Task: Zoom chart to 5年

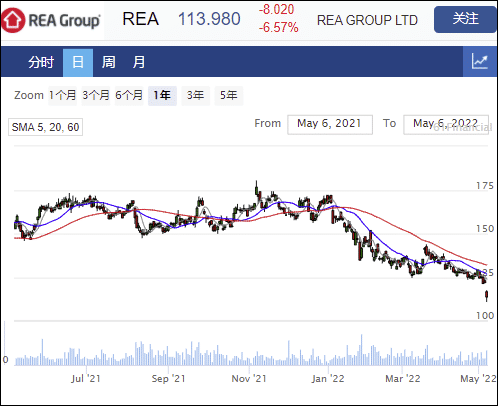Action: [x=229, y=96]
